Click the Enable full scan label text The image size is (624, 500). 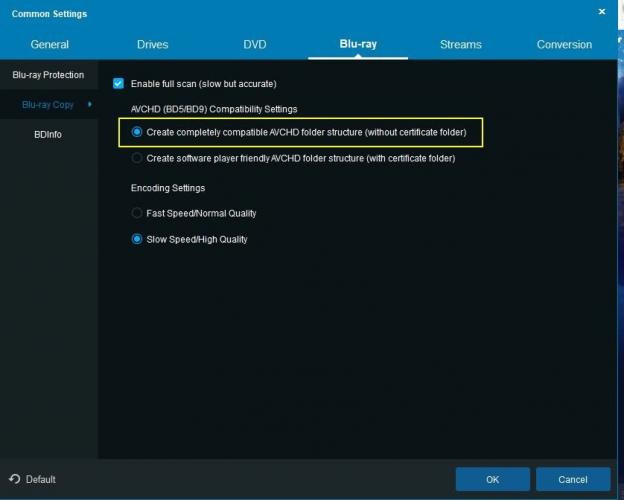(x=203, y=84)
